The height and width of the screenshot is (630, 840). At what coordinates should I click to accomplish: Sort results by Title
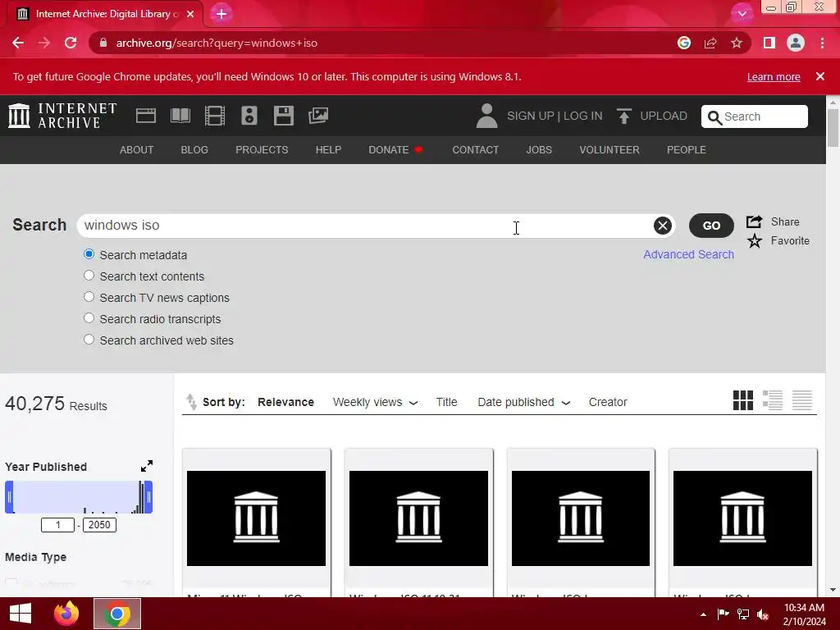(446, 402)
